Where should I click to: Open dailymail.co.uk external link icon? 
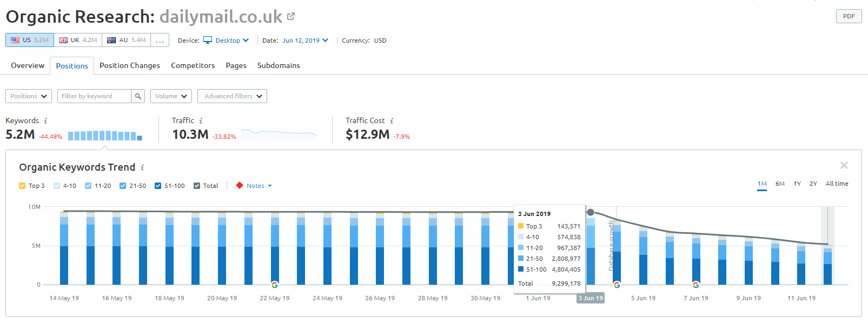tap(291, 16)
